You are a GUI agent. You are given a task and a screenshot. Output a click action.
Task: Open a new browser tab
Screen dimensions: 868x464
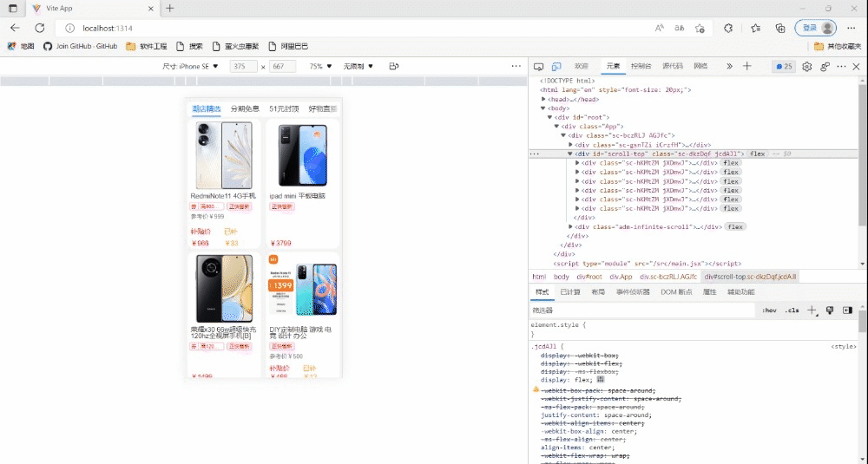click(170, 9)
